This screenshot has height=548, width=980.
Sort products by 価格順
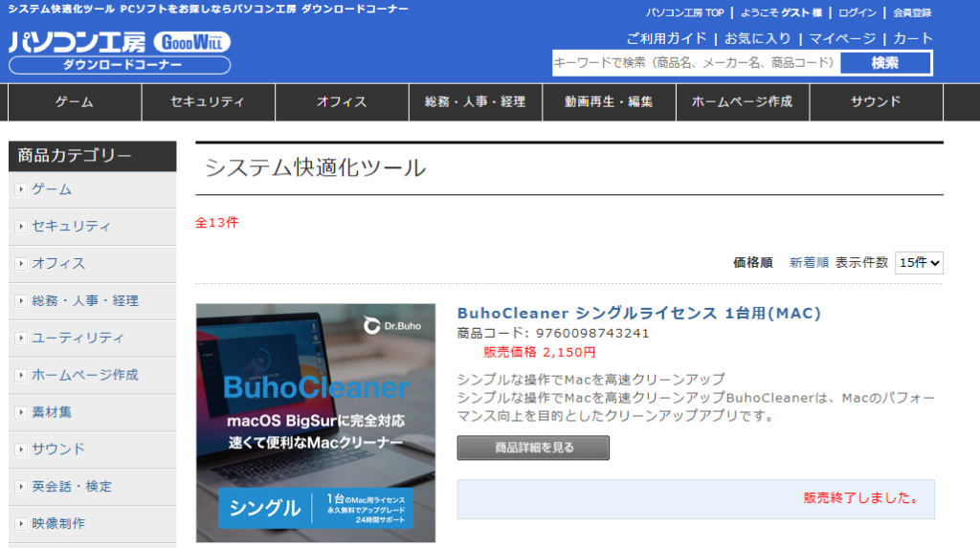[753, 263]
